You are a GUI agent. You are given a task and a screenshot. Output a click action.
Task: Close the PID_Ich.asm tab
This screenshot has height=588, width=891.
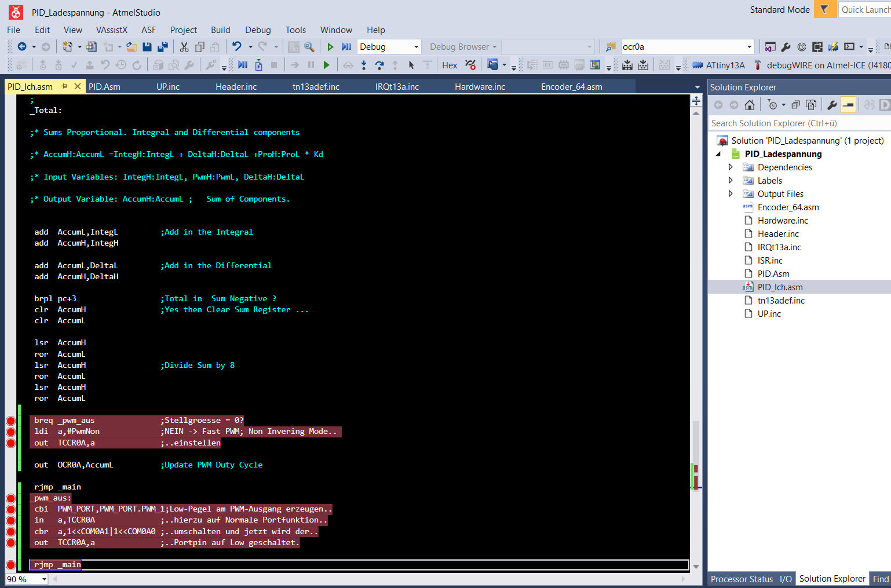click(77, 86)
